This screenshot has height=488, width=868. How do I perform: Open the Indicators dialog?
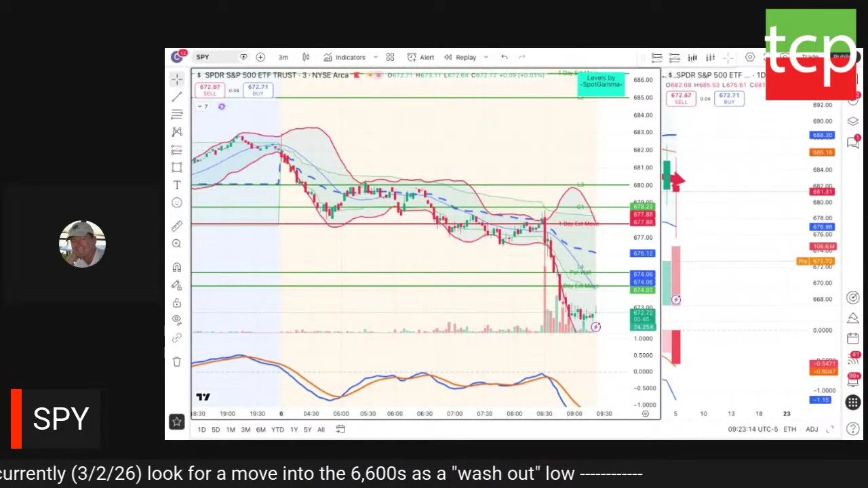click(344, 57)
